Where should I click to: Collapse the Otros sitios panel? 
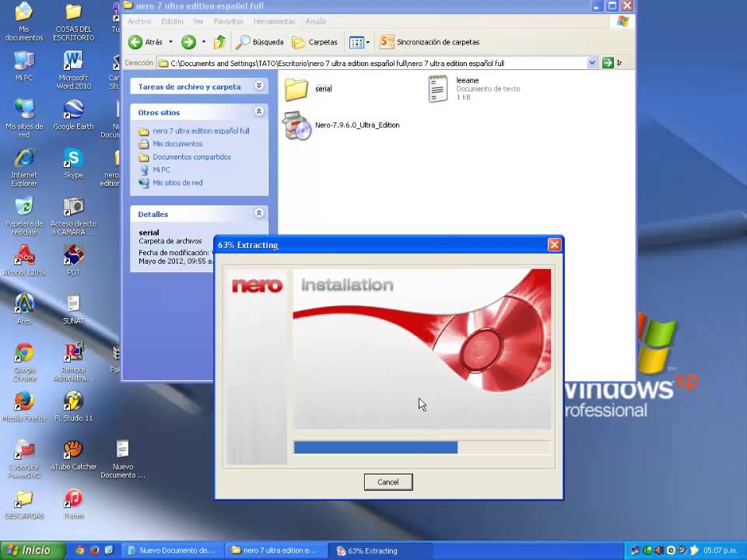click(x=259, y=112)
